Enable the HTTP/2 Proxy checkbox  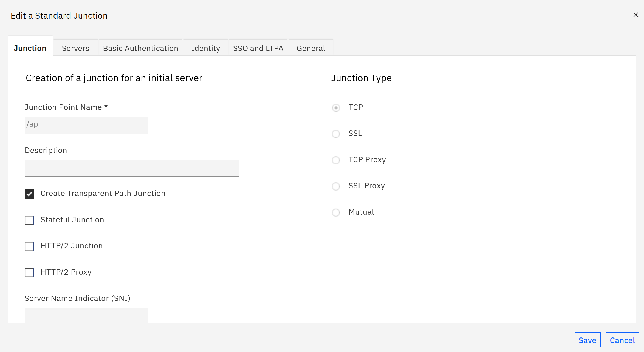coord(29,272)
